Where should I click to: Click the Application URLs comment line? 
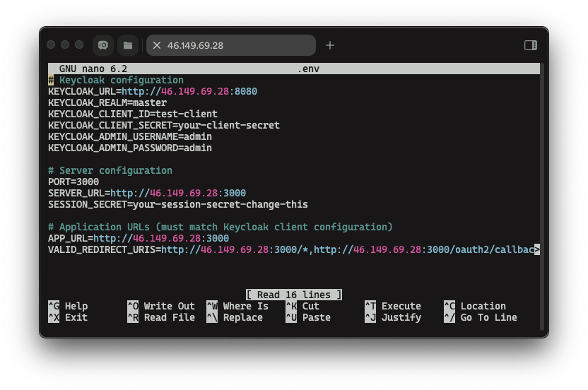pos(220,227)
